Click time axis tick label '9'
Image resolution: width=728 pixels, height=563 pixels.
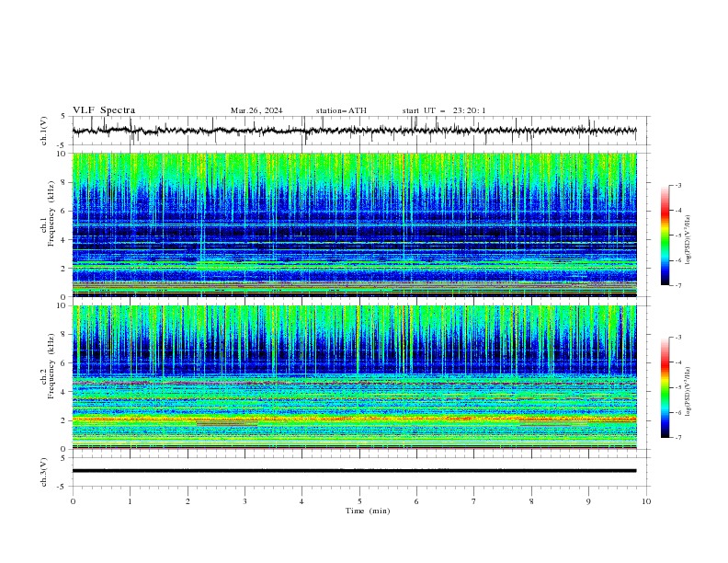click(588, 501)
